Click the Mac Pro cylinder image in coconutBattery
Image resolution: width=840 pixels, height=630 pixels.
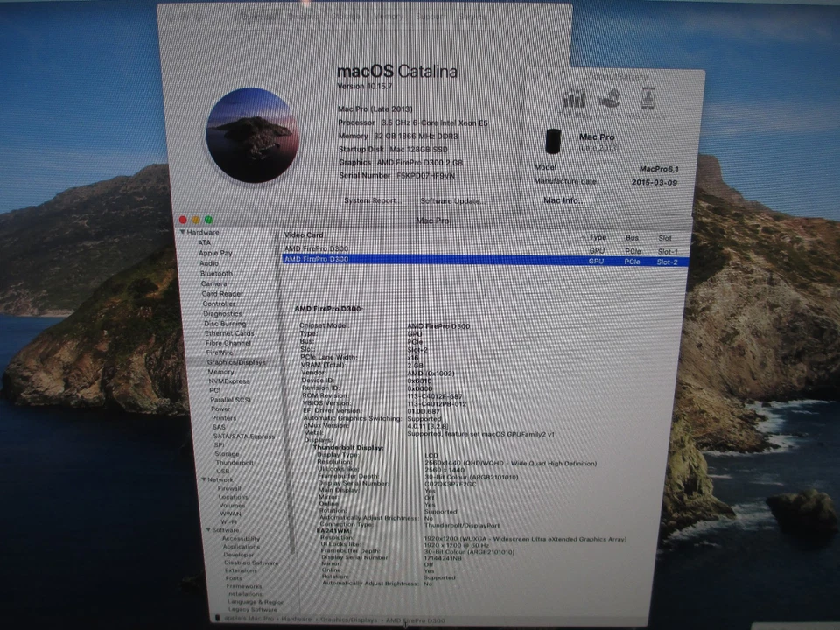[x=552, y=140]
